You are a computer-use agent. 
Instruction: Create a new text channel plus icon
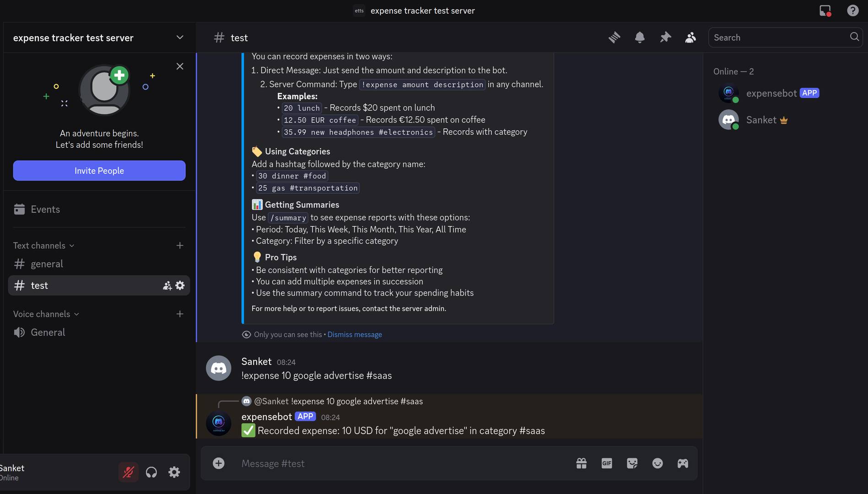pos(180,246)
